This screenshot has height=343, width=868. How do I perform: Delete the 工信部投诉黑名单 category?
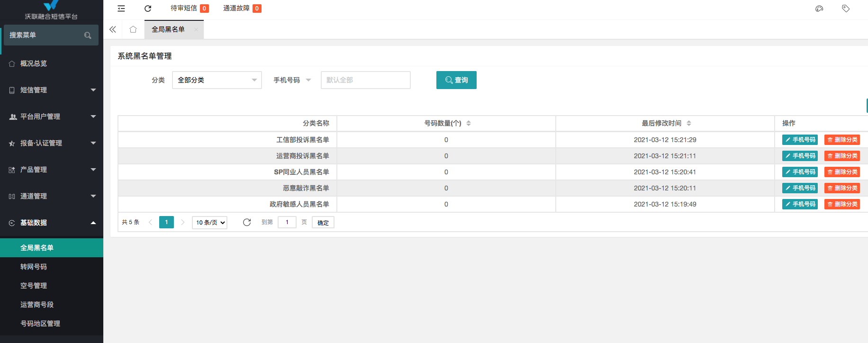point(842,140)
